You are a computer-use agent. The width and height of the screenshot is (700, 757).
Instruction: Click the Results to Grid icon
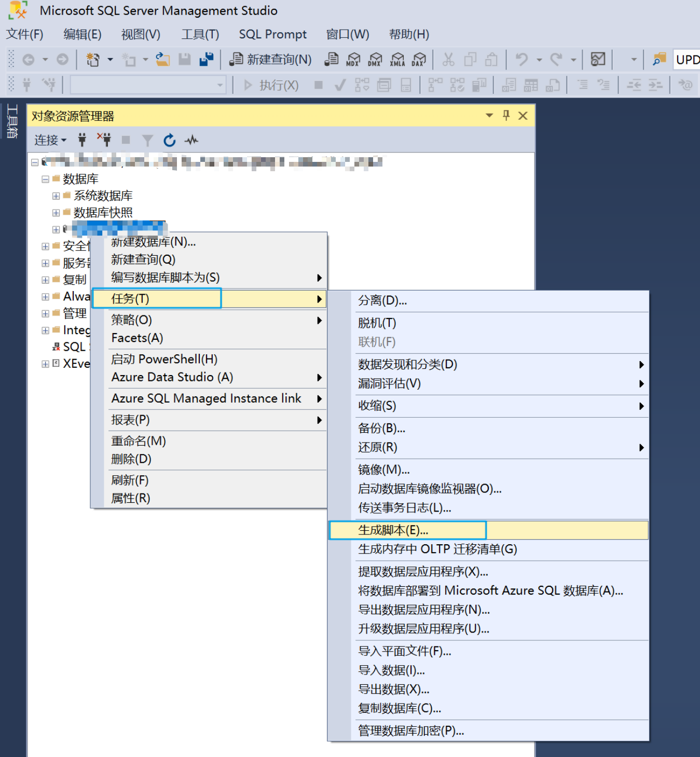531,85
